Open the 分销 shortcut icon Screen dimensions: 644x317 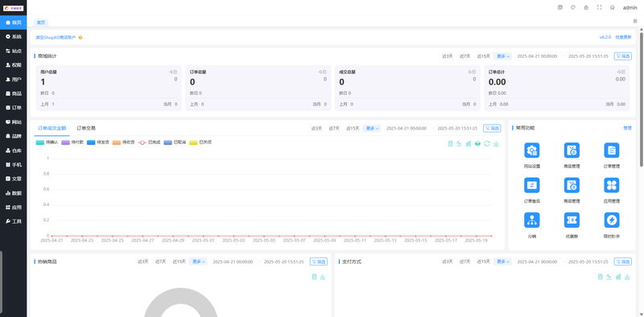tap(532, 220)
